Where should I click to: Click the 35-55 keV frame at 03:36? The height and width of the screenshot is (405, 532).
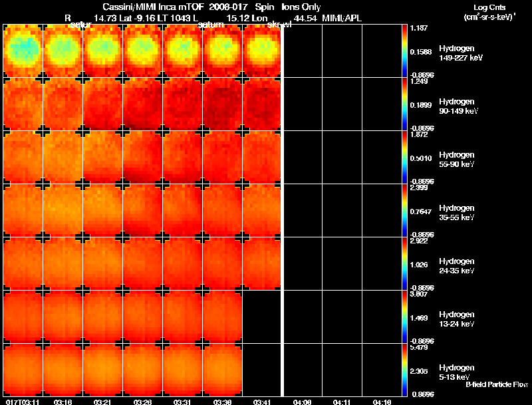point(222,211)
